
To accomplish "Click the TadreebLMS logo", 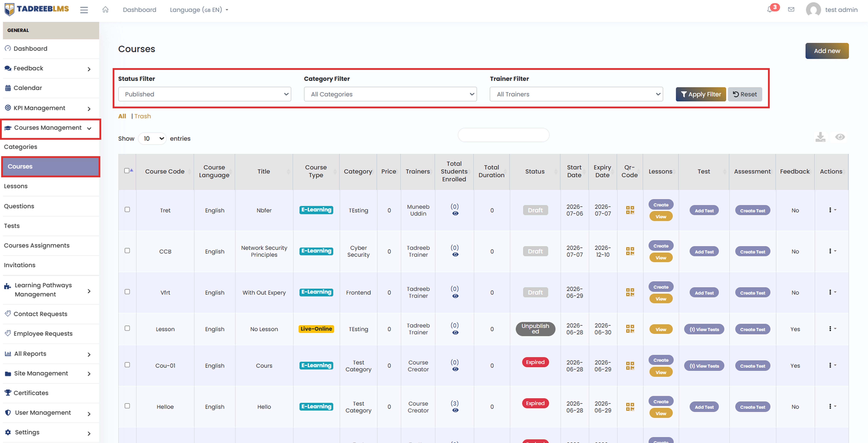I will pyautogui.click(x=37, y=9).
